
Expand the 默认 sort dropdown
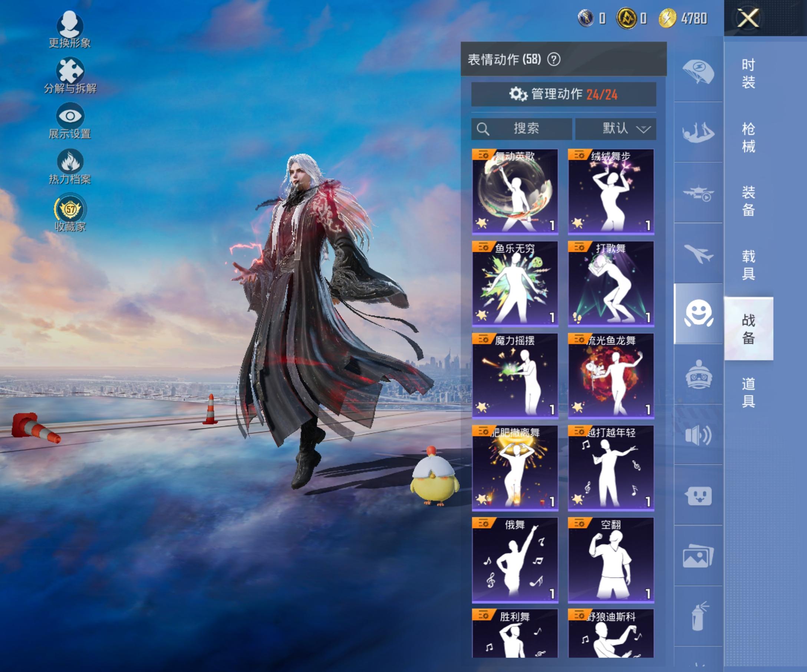[x=616, y=128]
